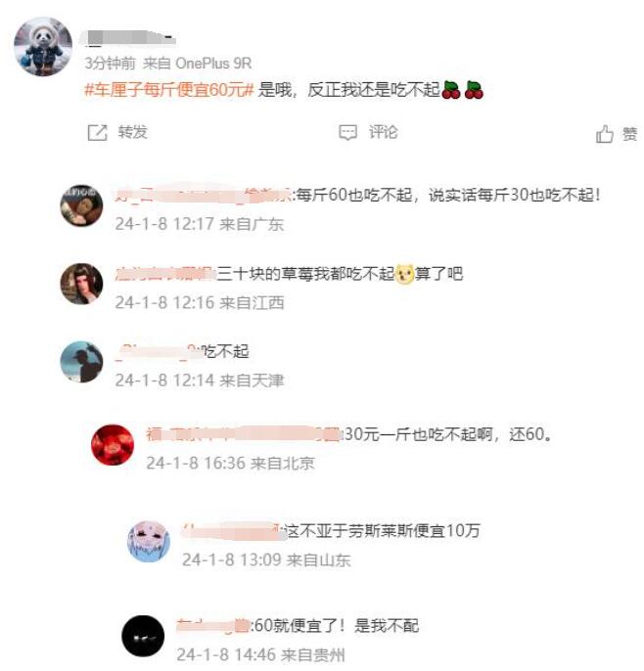Like the post with thumbs-up icon
The height and width of the screenshot is (671, 644).
click(604, 134)
